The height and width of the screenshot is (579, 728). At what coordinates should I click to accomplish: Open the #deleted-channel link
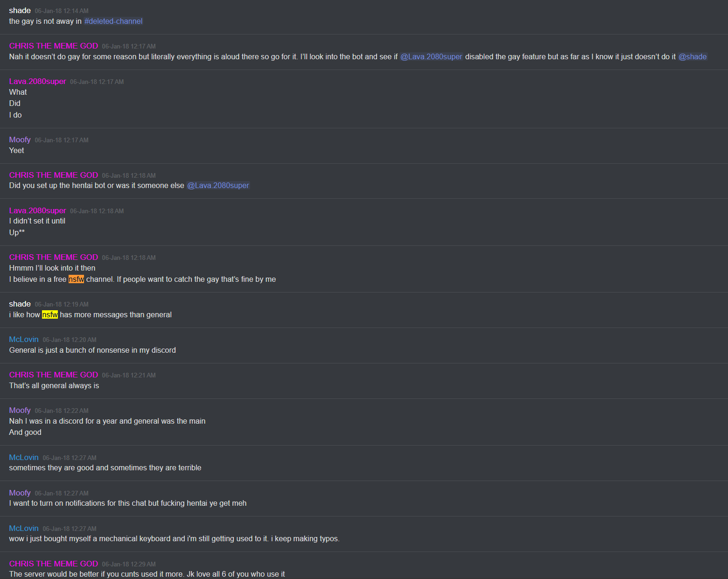tap(113, 21)
